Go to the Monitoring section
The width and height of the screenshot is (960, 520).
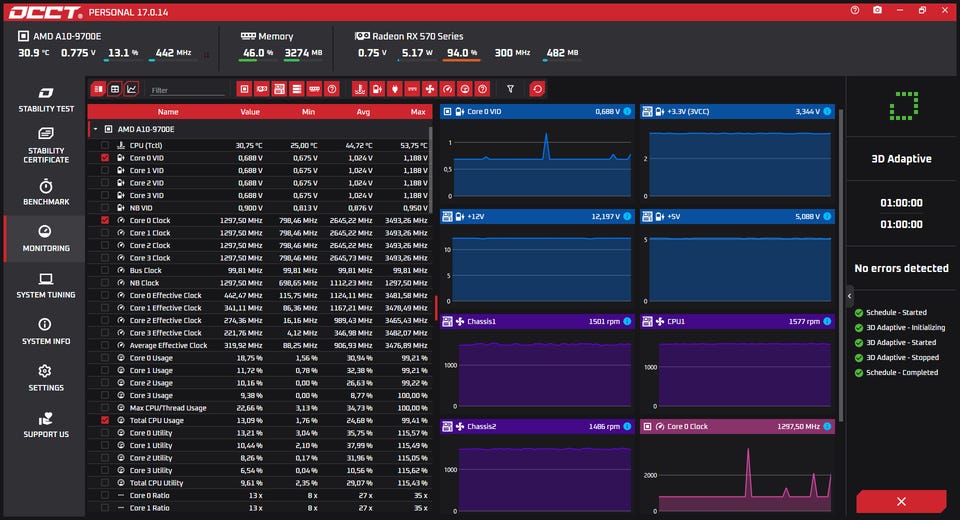[46, 239]
